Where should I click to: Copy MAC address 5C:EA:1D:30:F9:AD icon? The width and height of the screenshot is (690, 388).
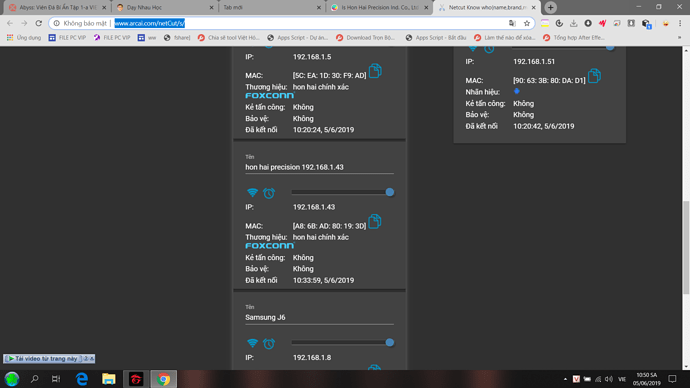375,71
